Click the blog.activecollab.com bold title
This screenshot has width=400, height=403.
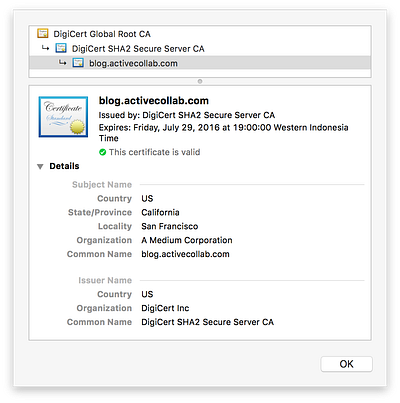coord(154,101)
